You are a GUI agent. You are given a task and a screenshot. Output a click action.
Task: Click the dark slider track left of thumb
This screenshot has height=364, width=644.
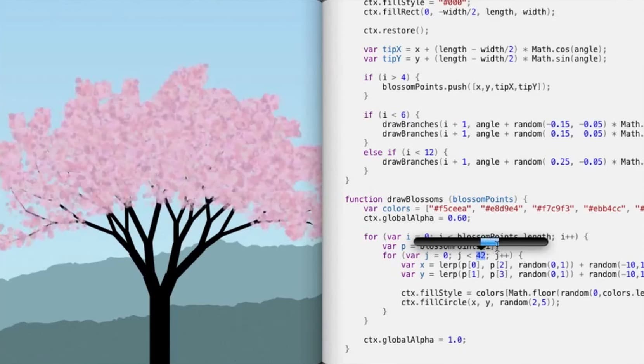click(x=446, y=243)
